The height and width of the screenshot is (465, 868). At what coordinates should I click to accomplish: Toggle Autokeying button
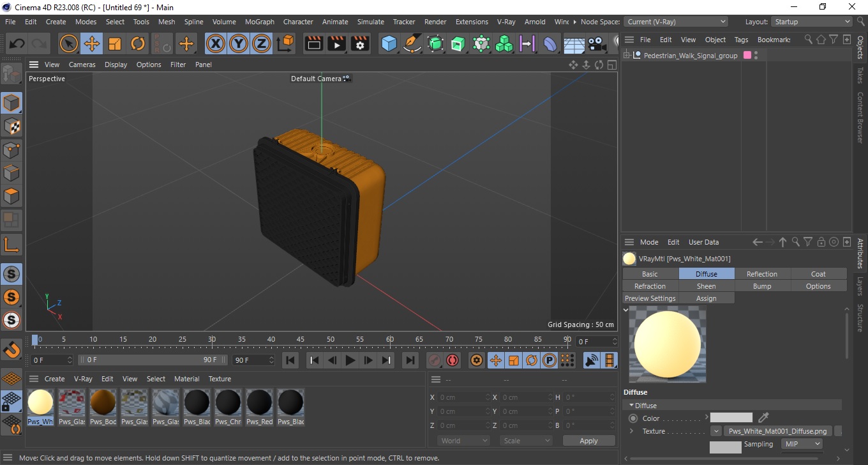(453, 360)
